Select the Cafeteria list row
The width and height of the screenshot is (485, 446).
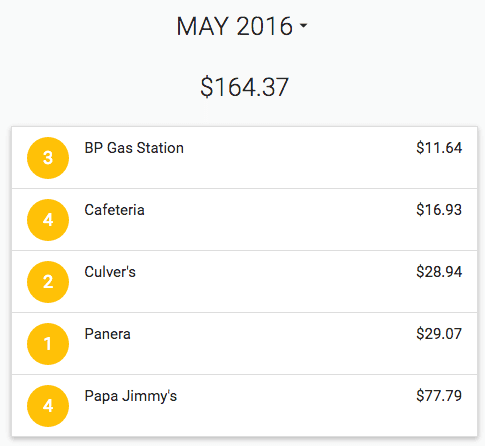tap(245, 220)
